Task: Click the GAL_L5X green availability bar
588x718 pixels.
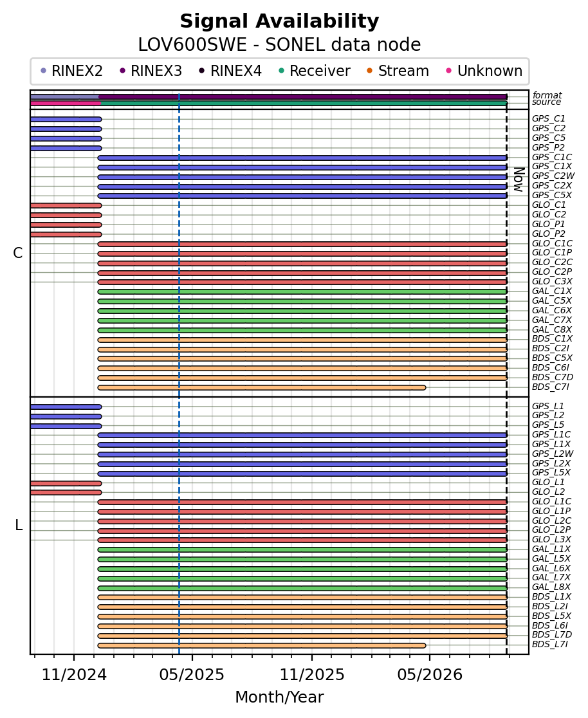Action: 302,559
